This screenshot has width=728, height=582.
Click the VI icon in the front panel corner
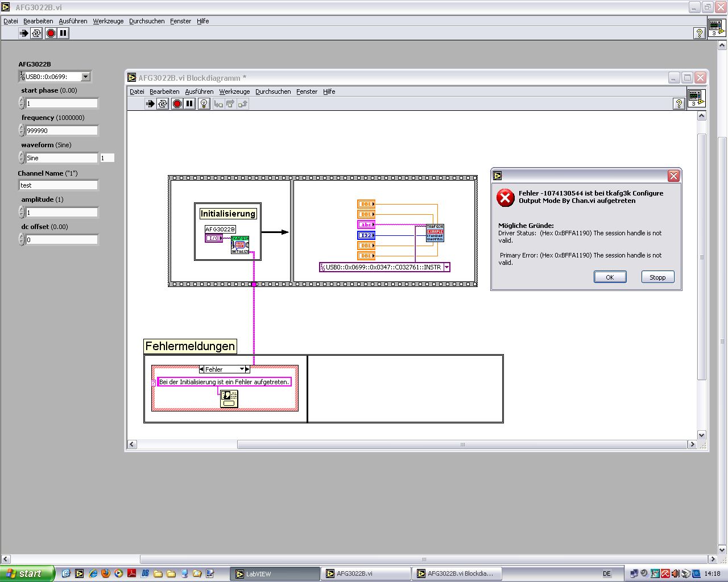(716, 27)
